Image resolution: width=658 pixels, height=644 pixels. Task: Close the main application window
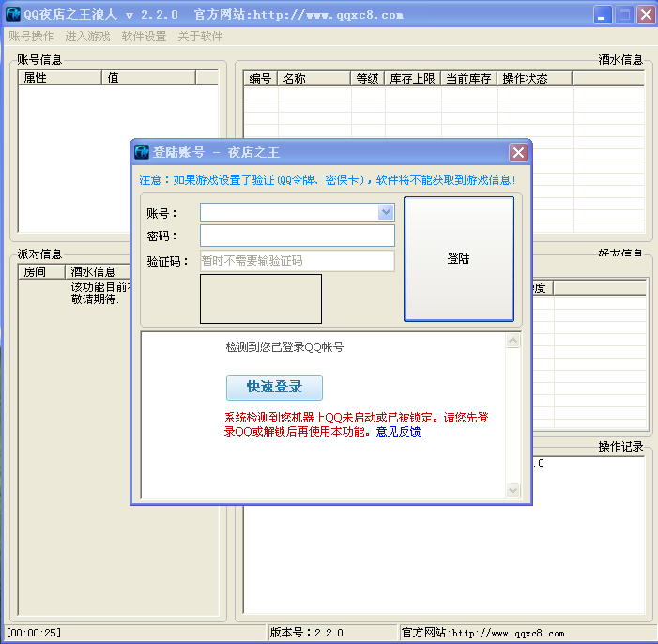(x=646, y=15)
